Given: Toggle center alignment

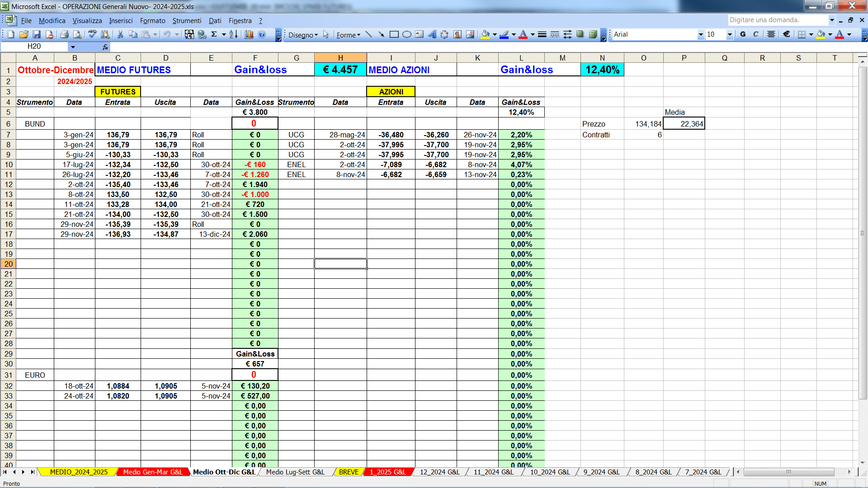Looking at the screenshot, I should [771, 34].
